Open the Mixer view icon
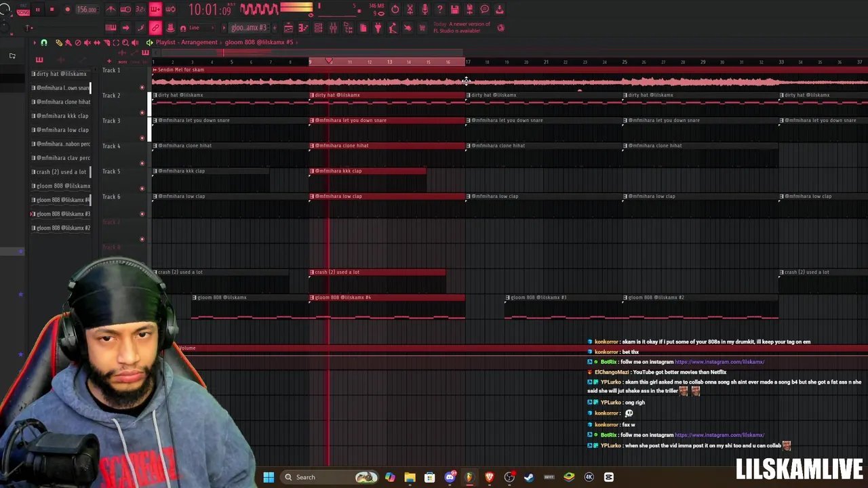The height and width of the screenshot is (488, 868). pos(333,28)
